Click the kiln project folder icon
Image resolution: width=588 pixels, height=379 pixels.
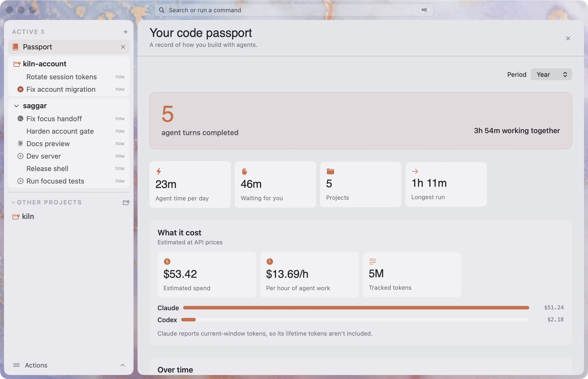[16, 217]
